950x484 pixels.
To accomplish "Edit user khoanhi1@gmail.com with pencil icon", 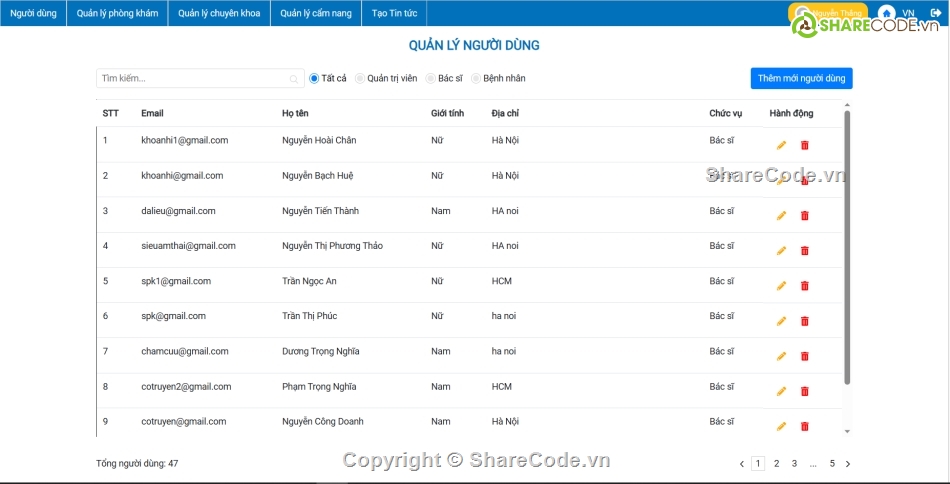I will pos(781,145).
